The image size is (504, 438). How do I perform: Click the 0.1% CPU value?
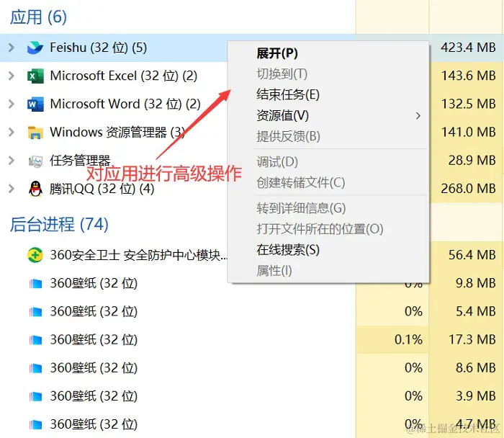pyautogui.click(x=408, y=340)
